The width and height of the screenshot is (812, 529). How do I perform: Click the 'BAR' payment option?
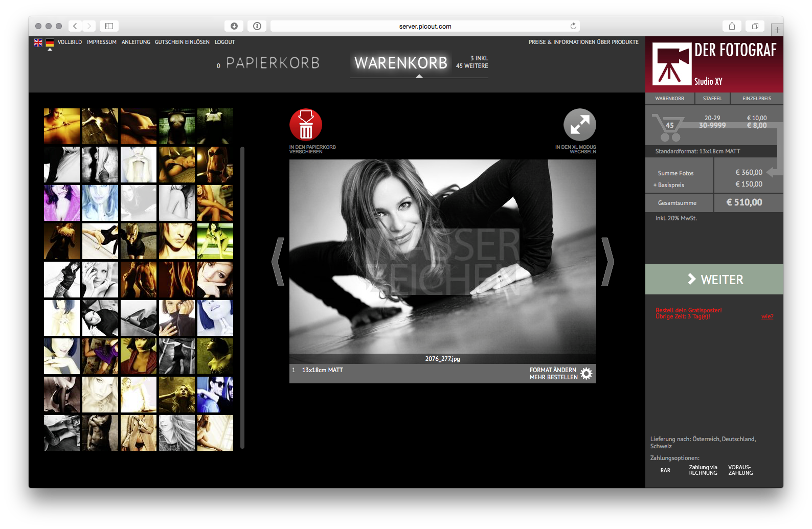(x=665, y=470)
